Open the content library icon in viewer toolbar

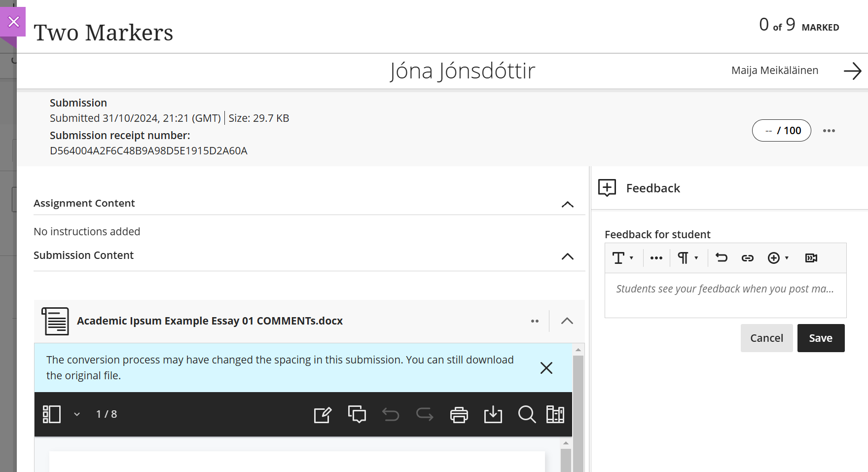pos(555,415)
